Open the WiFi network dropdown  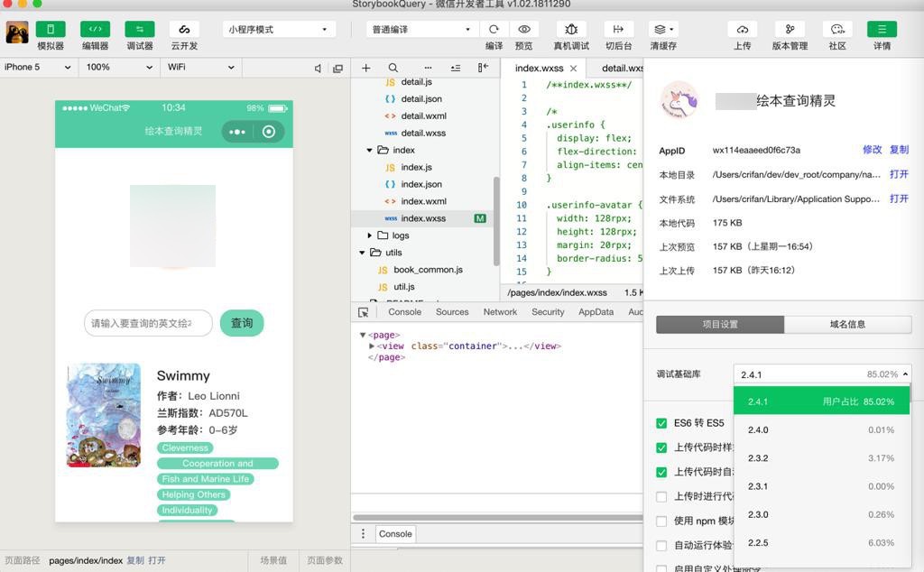click(x=201, y=67)
